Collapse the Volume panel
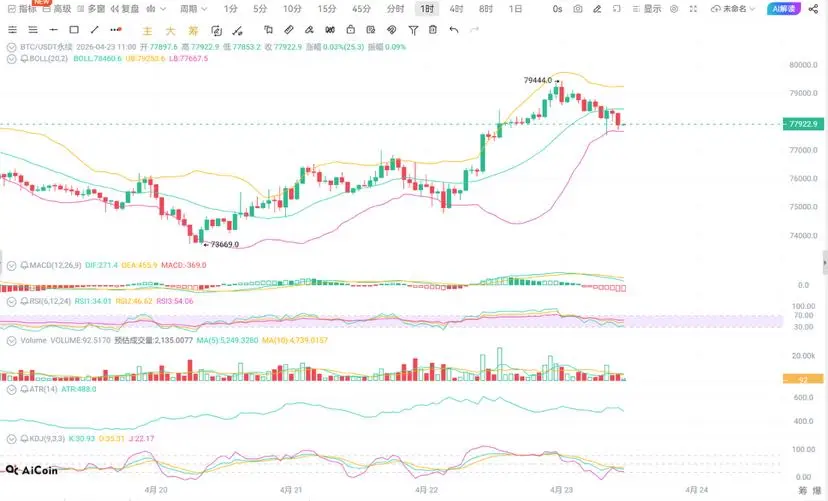 point(12,341)
